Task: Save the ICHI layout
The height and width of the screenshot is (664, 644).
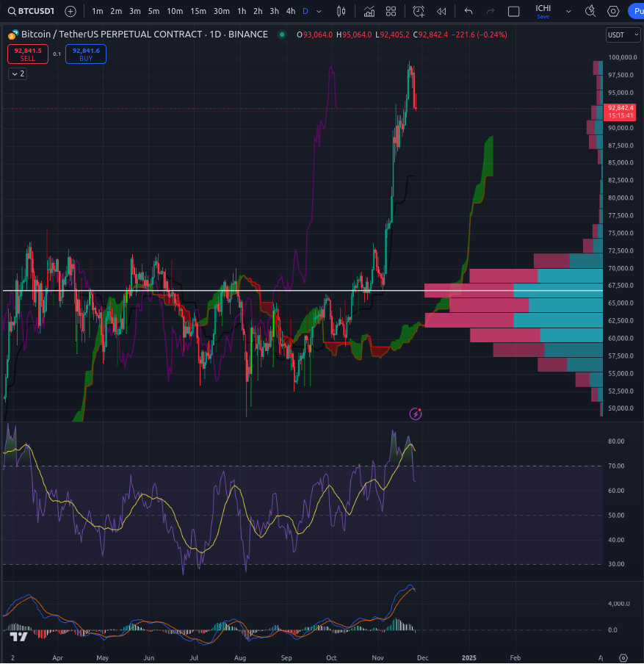Action: pos(543,16)
